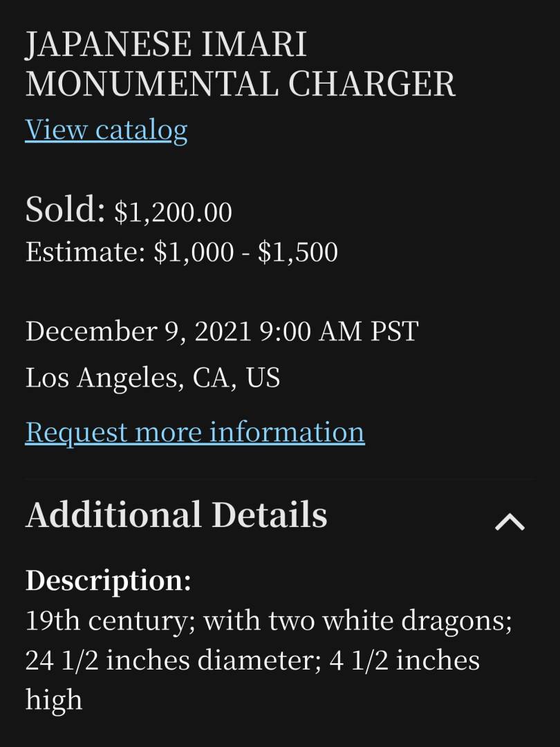The height and width of the screenshot is (747, 560).
Task: Click the "Sold:" label
Action: pyautogui.click(x=65, y=209)
